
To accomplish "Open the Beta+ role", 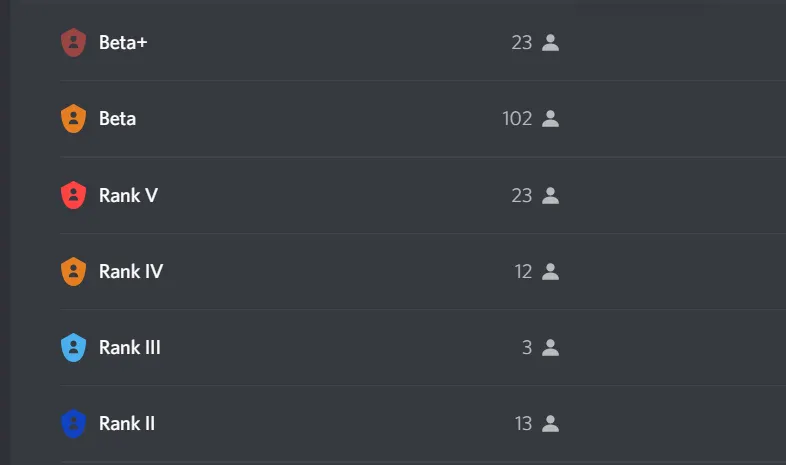I will (x=123, y=43).
